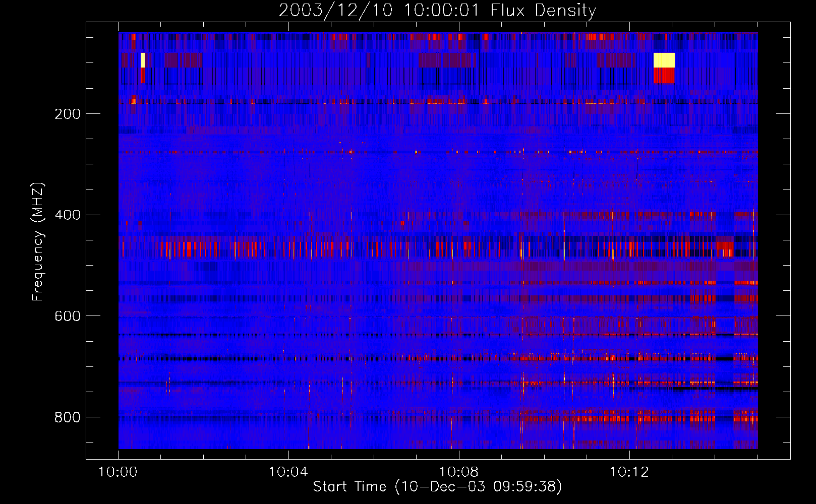Viewport: 816px width, 504px height.
Task: Click the 400 frequency tick label
Action: pyautogui.click(x=68, y=215)
